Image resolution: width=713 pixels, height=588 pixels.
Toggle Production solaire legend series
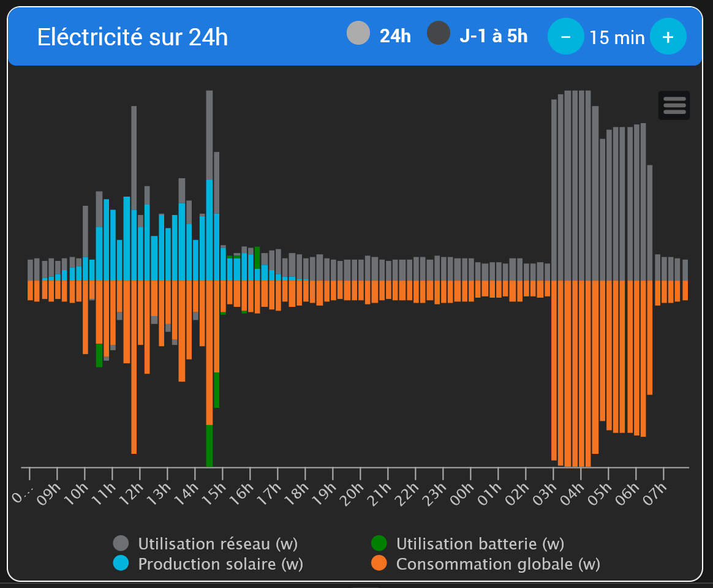pyautogui.click(x=208, y=564)
